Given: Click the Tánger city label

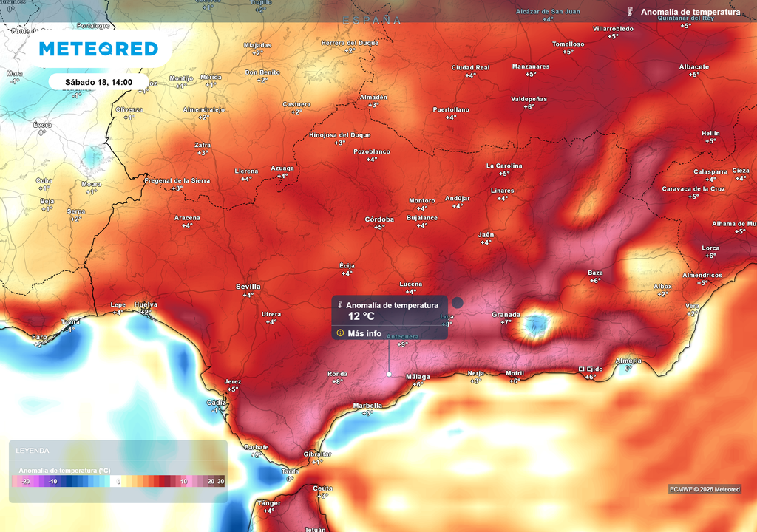Looking at the screenshot, I should (x=269, y=503).
